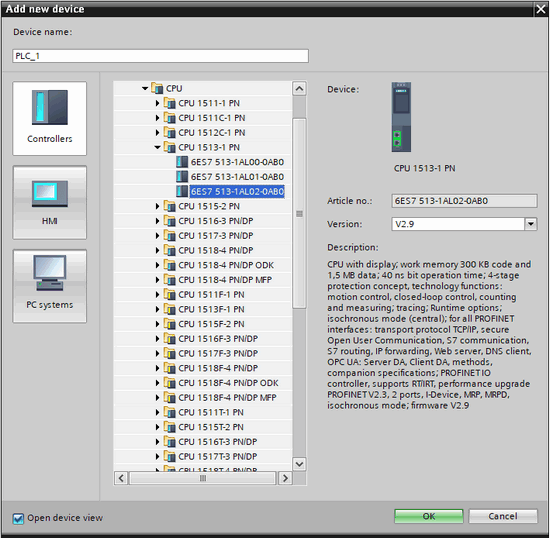This screenshot has height=538, width=550.
Task: Click the Cancel button
Action: pyautogui.click(x=503, y=516)
